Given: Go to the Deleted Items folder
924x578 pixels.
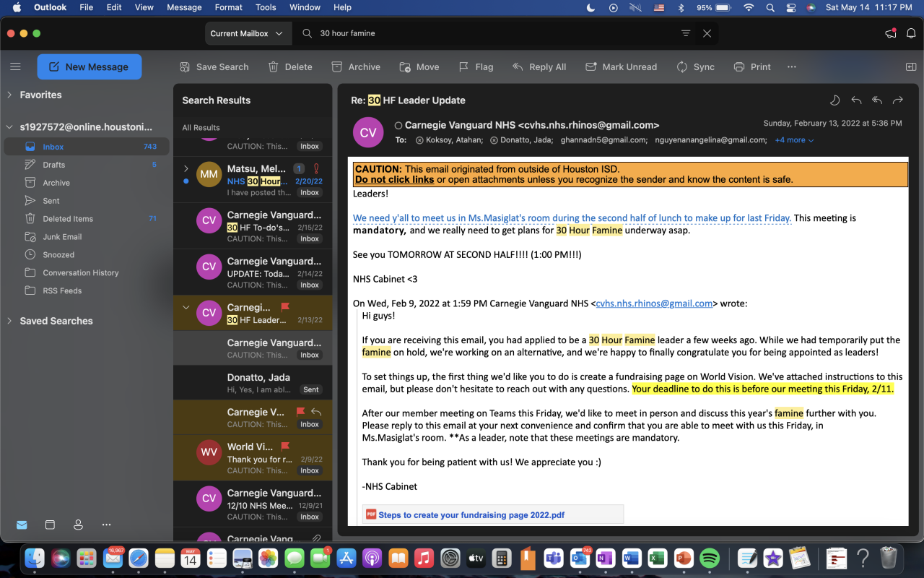Looking at the screenshot, I should pos(87,219).
